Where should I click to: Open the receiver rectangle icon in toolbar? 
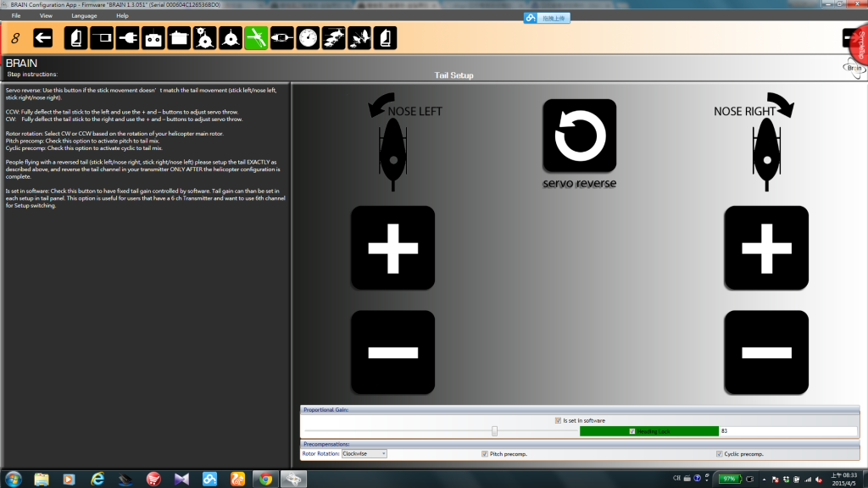click(x=102, y=38)
